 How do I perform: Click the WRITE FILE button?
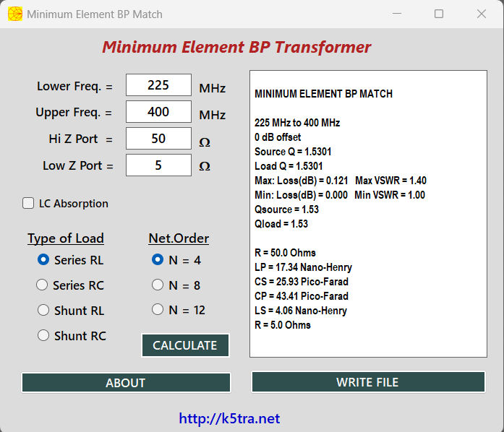pyautogui.click(x=367, y=382)
